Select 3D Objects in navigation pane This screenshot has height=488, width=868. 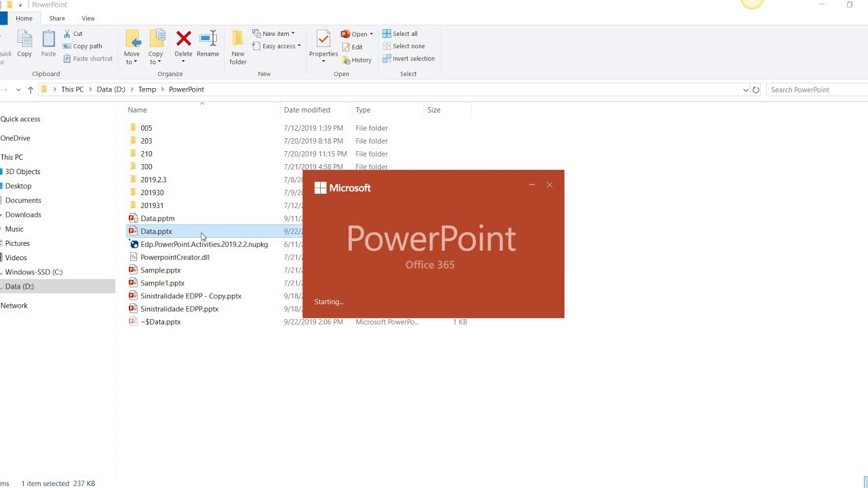(x=22, y=171)
